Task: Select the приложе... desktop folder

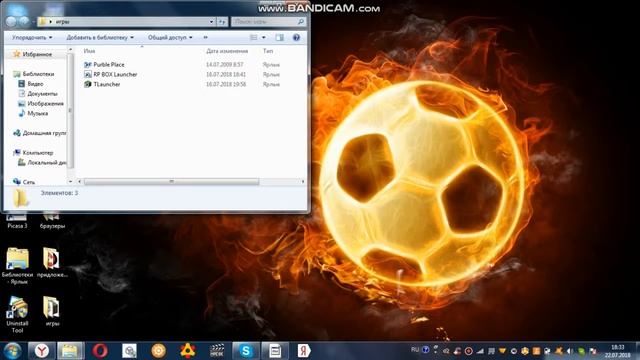Action: (x=52, y=263)
